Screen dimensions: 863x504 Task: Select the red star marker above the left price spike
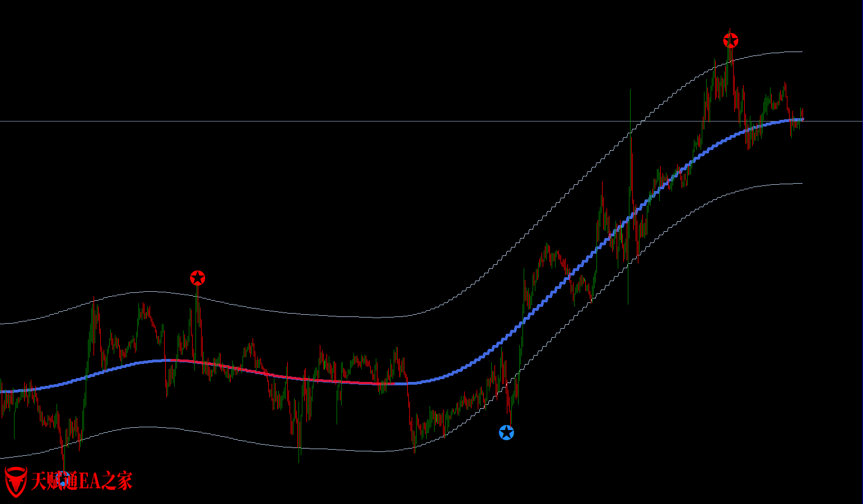pos(197,278)
